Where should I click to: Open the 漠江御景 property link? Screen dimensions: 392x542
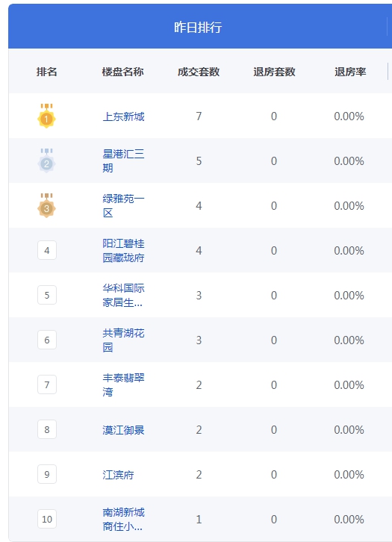123,430
